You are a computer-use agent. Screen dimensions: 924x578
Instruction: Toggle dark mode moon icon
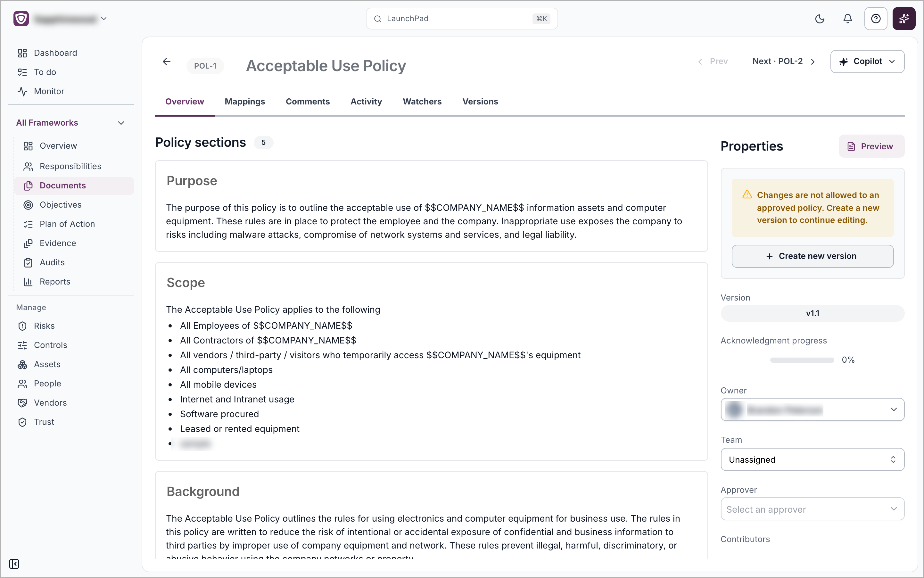pyautogui.click(x=820, y=19)
